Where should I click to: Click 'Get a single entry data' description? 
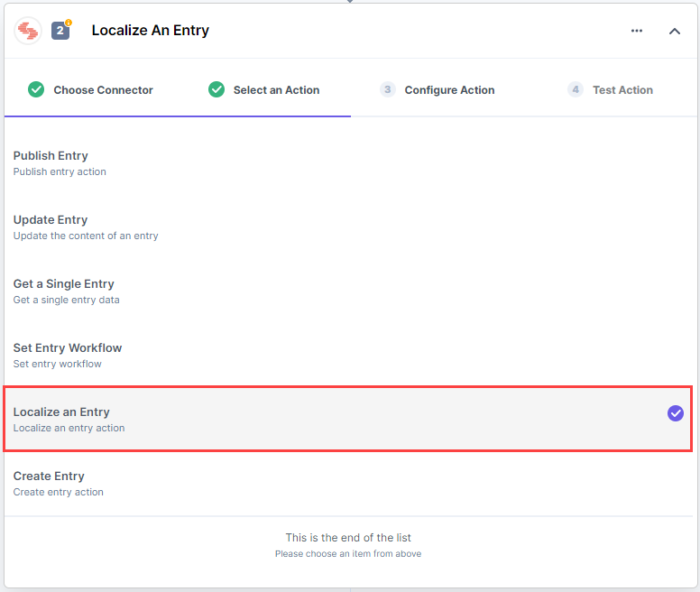(67, 300)
